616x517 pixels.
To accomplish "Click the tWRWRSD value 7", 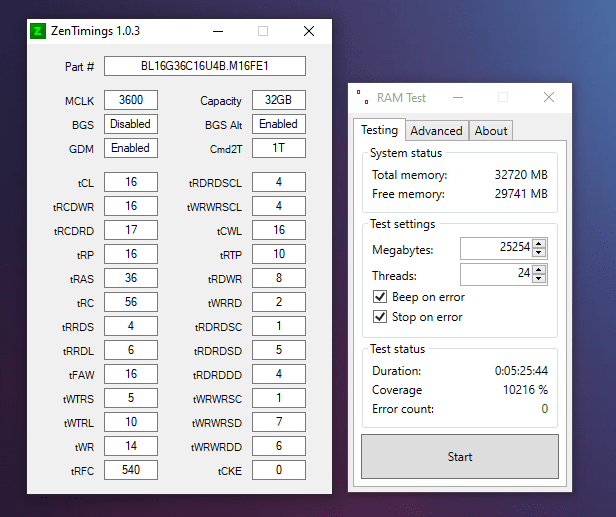I will [x=279, y=422].
